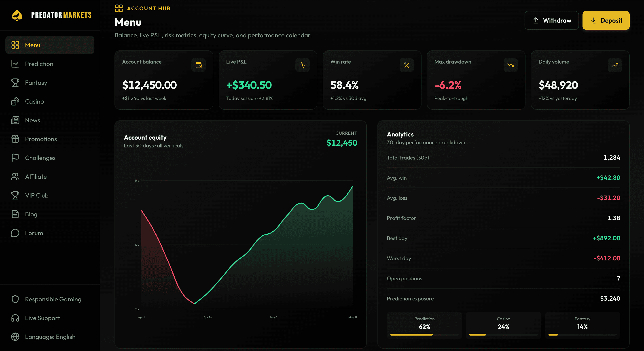
Task: Click the trending-up icon on Daily volume card
Action: point(615,65)
